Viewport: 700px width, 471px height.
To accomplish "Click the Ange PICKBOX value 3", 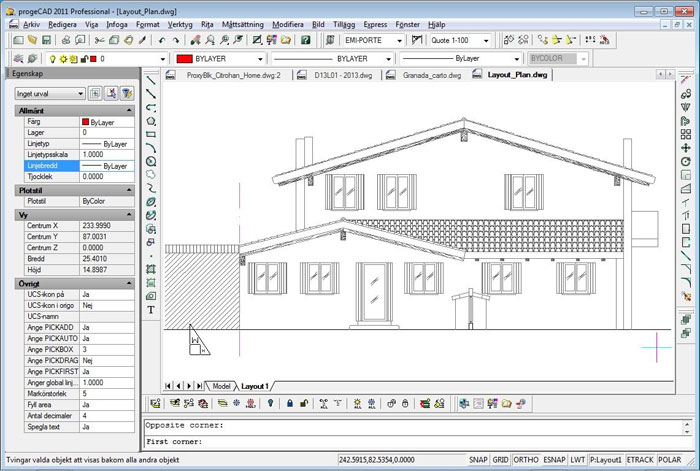I will tap(107, 349).
